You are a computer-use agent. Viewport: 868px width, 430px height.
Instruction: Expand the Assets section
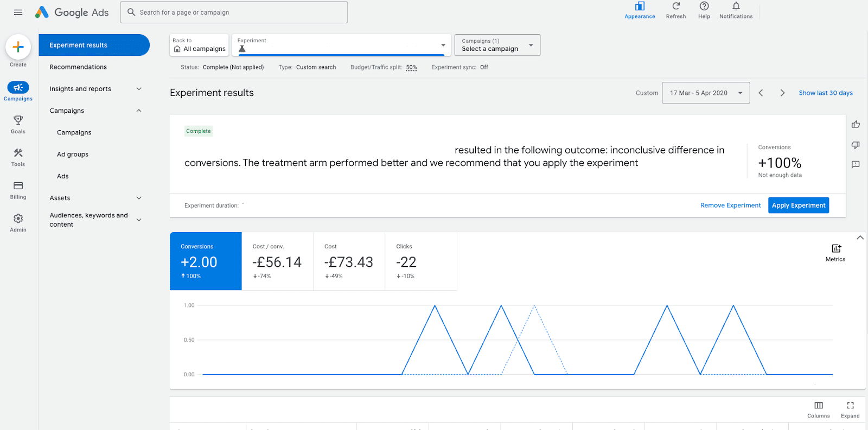[139, 198]
